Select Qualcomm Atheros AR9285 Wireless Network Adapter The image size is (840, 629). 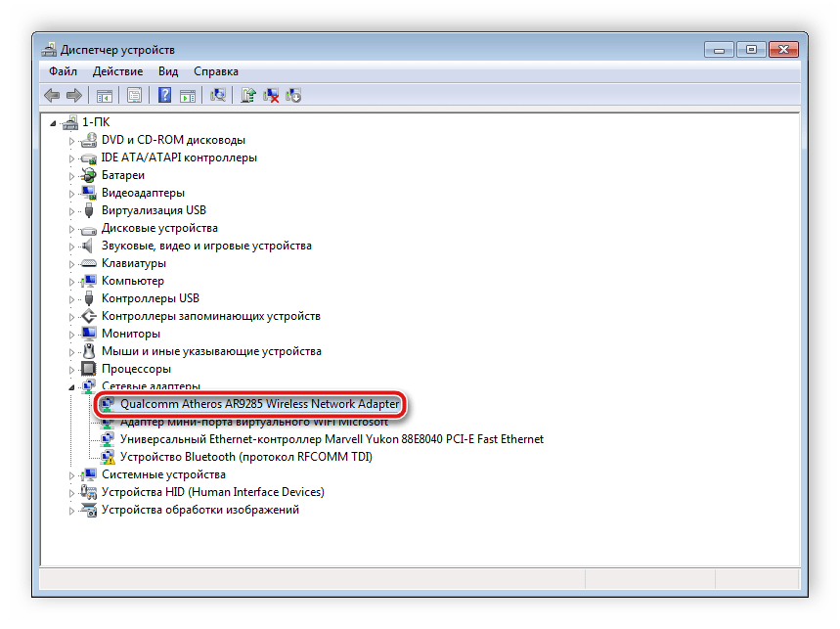click(259, 404)
